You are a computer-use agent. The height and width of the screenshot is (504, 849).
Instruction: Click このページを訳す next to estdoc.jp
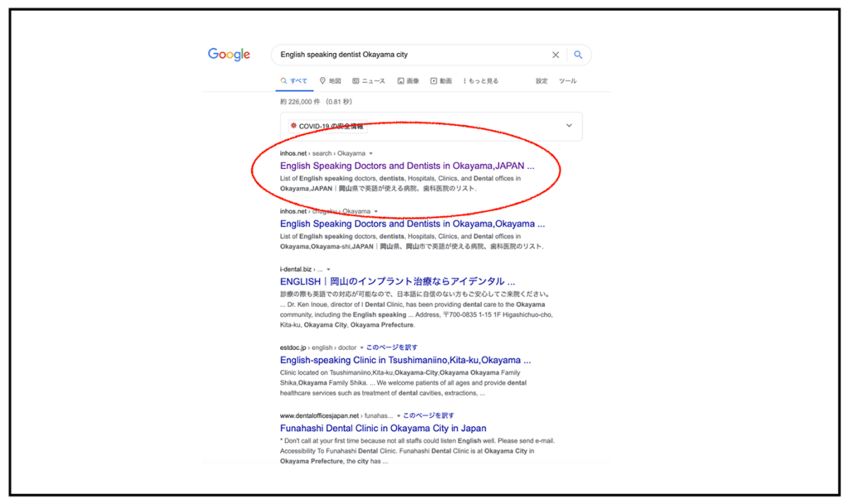[x=392, y=347]
